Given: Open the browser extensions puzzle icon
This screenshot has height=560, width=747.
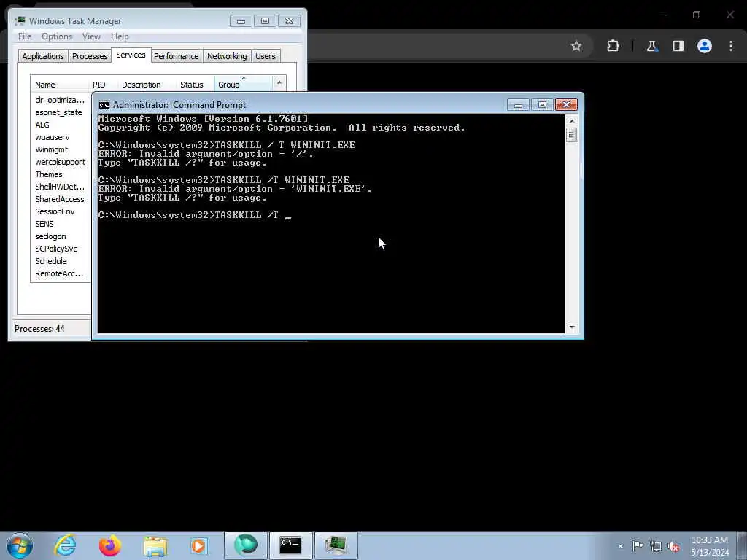Looking at the screenshot, I should pyautogui.click(x=613, y=46).
